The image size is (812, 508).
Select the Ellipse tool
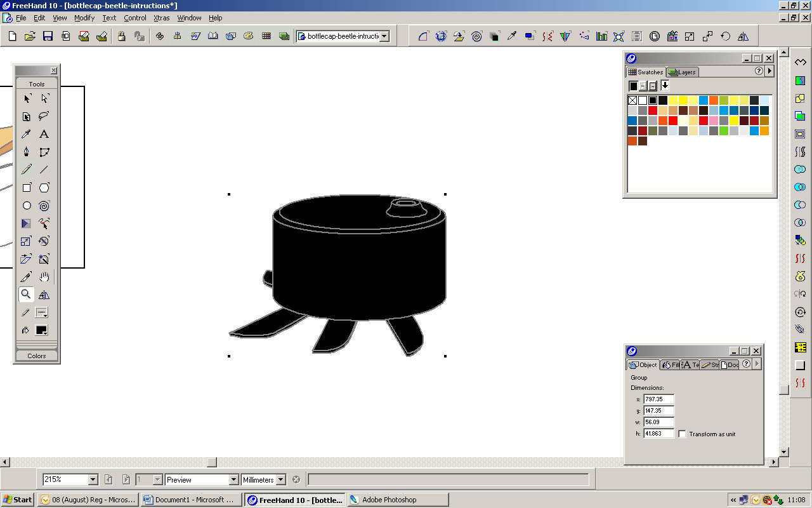pos(26,205)
